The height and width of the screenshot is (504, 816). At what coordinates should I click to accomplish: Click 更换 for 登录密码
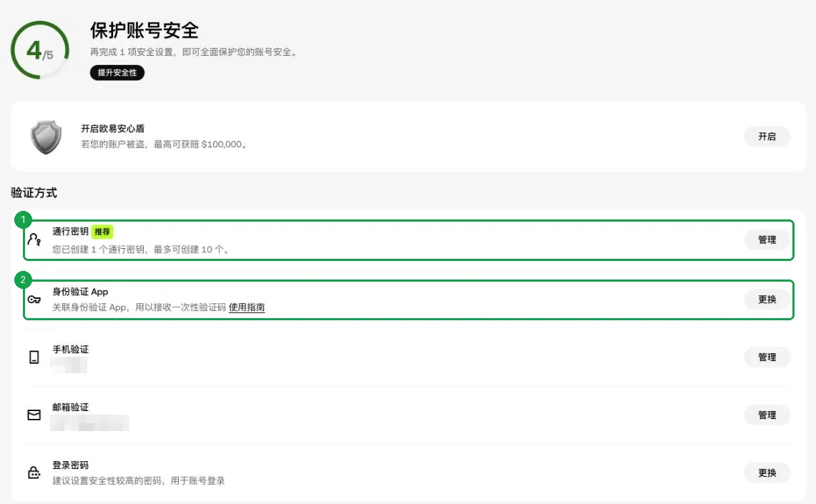click(767, 473)
